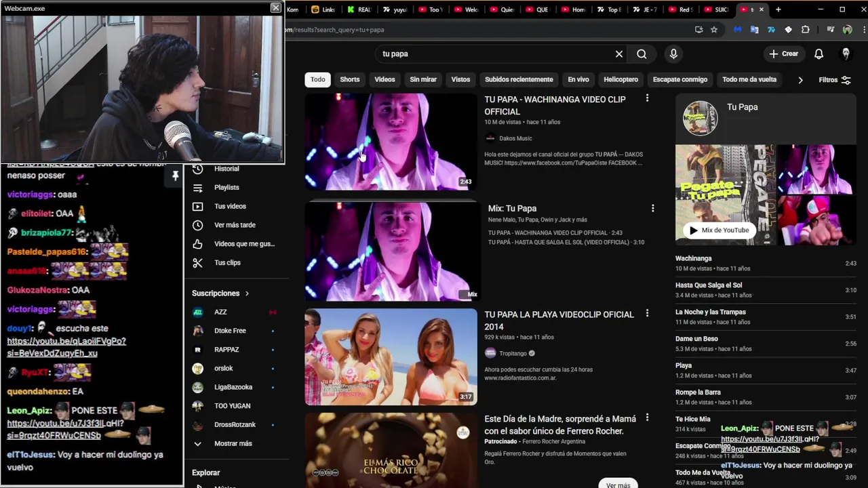Screen dimensions: 868x488
Task: Click the search magnifier button
Action: click(642, 54)
